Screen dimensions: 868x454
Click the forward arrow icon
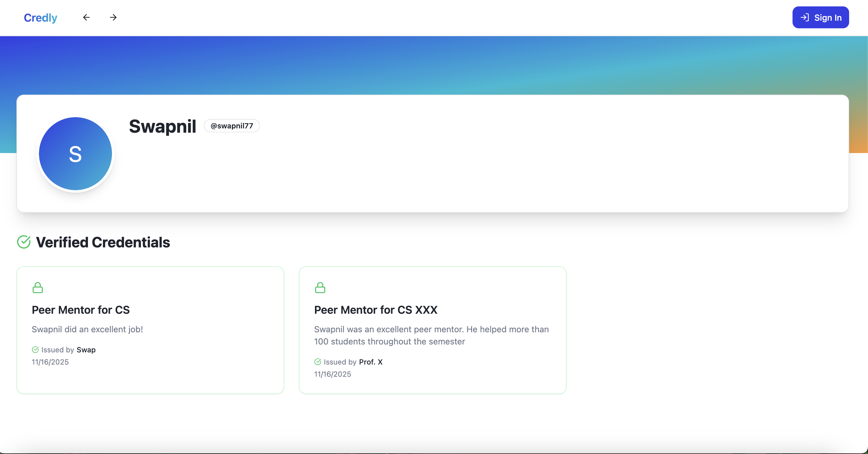(113, 18)
